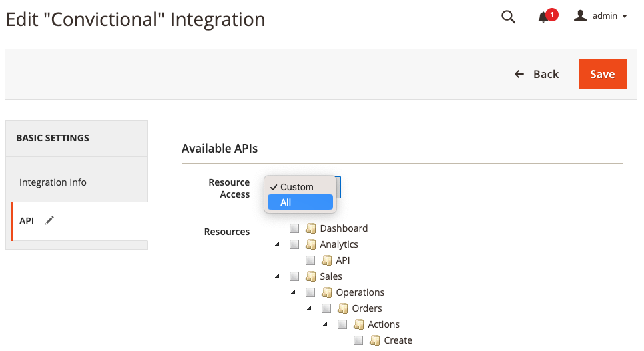The height and width of the screenshot is (351, 644).
Task: Open the notifications bell icon
Action: (x=543, y=17)
